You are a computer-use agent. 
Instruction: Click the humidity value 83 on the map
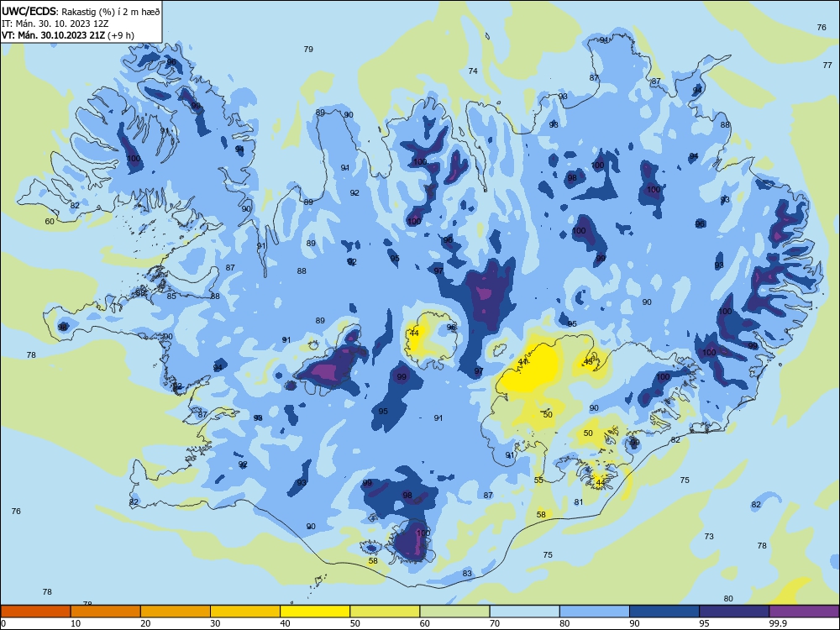pyautogui.click(x=467, y=573)
